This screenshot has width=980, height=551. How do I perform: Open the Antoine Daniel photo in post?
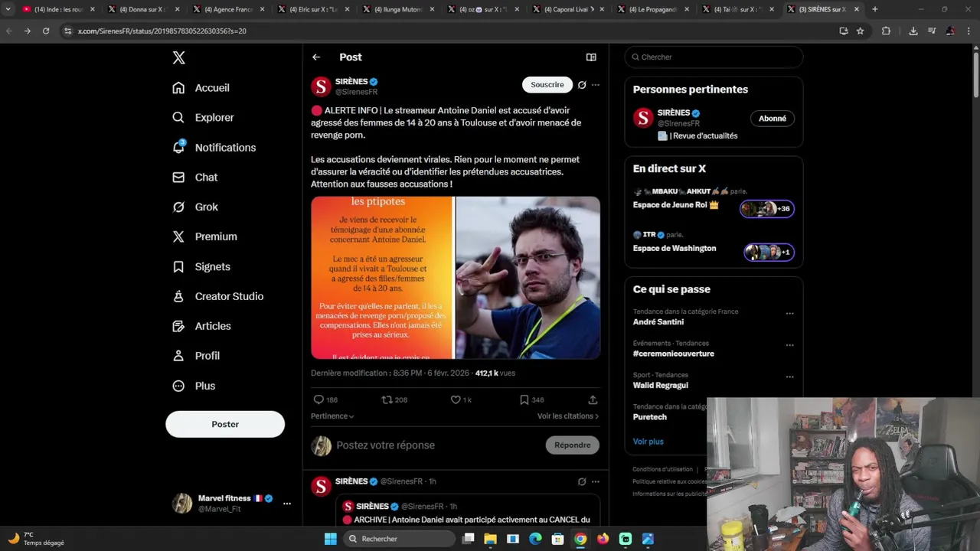[528, 278]
